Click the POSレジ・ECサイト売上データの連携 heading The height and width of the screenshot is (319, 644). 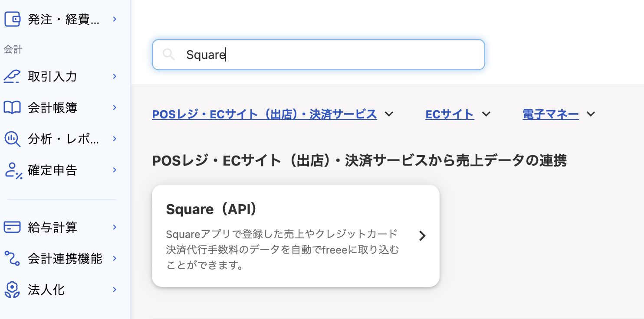pyautogui.click(x=359, y=161)
